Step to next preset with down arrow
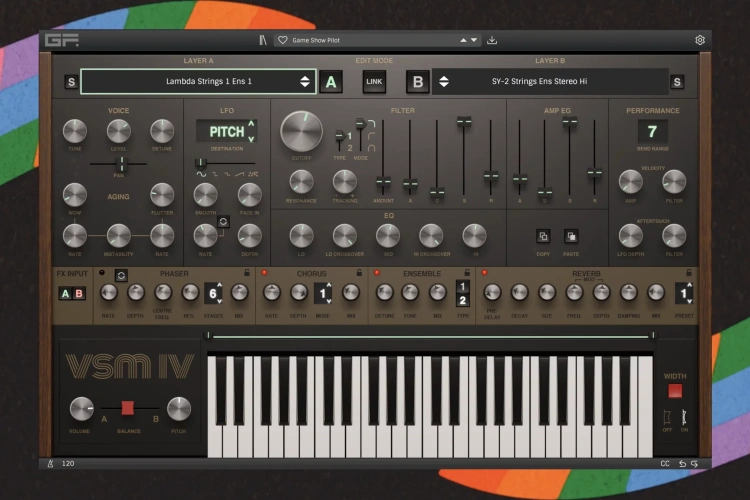 (x=474, y=40)
